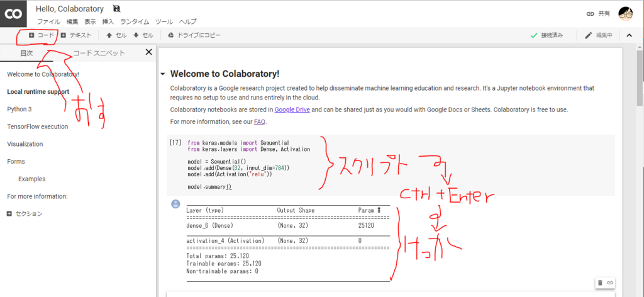Add a code cell with コード button

point(42,35)
